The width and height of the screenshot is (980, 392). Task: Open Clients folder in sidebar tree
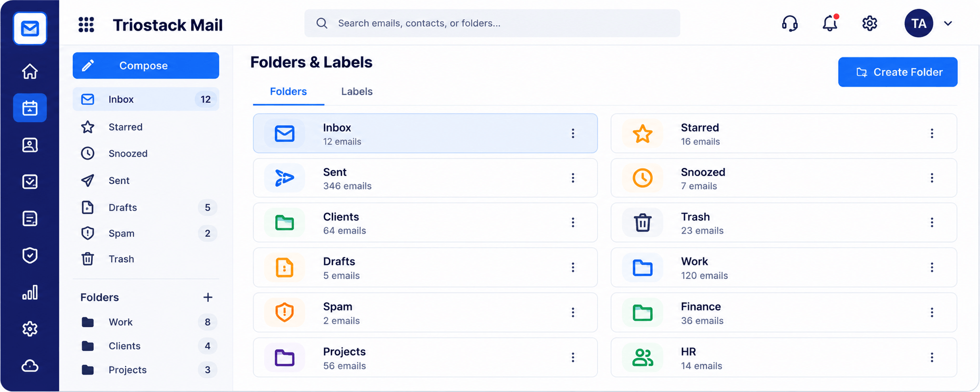[x=146, y=346]
